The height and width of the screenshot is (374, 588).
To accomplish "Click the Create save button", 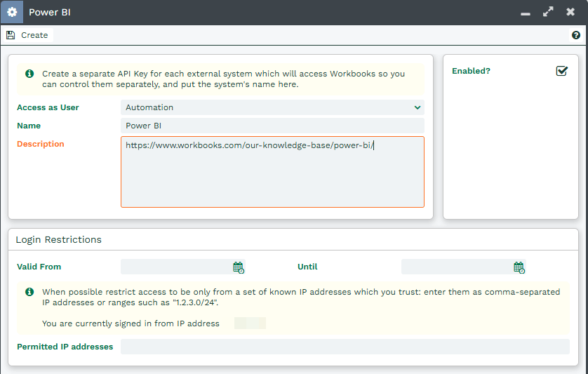I will coord(27,35).
